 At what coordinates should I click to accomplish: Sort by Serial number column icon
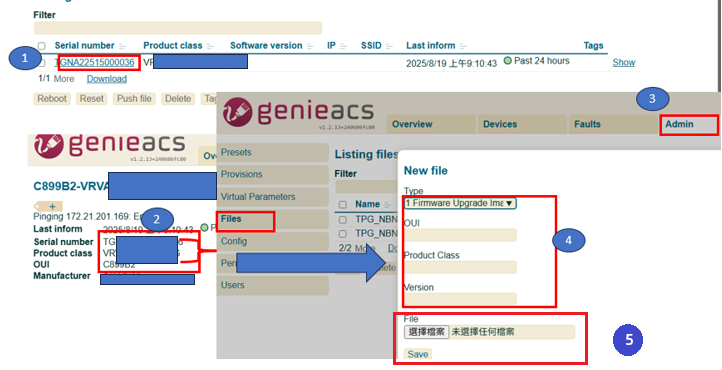122,46
